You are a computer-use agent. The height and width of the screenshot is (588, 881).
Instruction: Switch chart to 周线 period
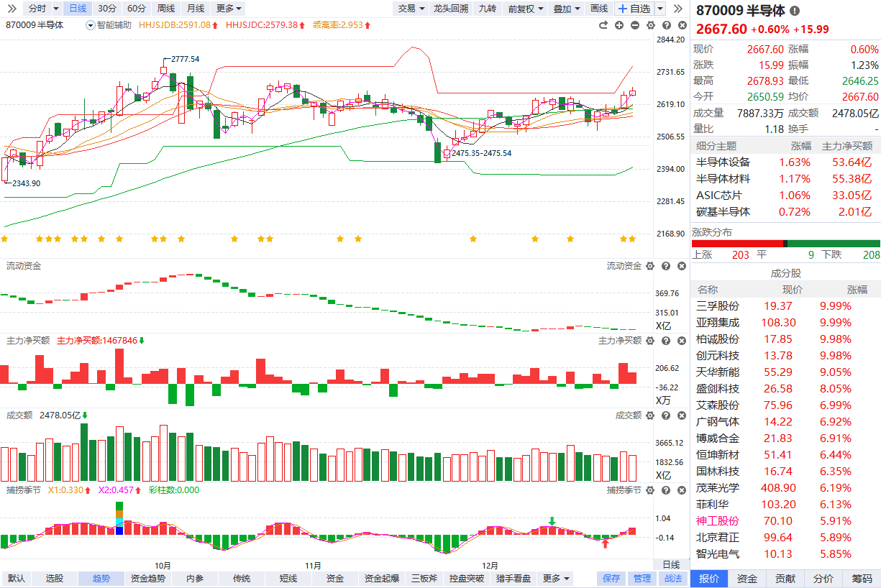click(166, 9)
